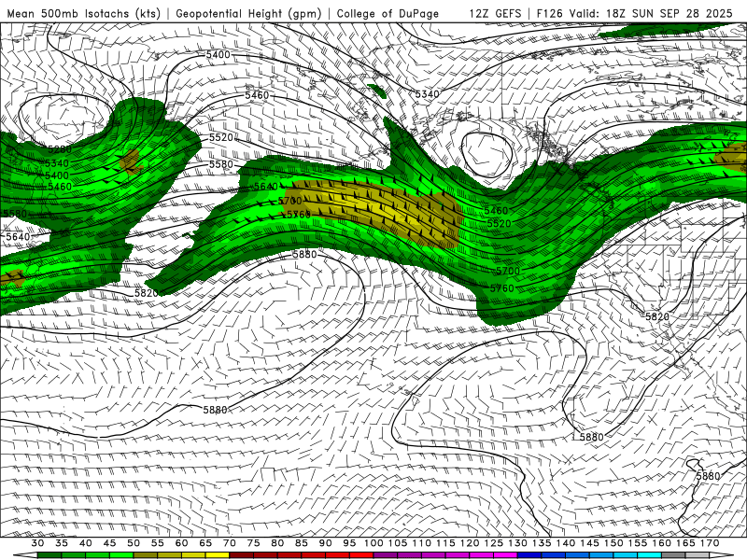This screenshot has height=560, width=747.
Task: Select the dark blue 130–135 kt legend swatch
Action: pos(529,555)
